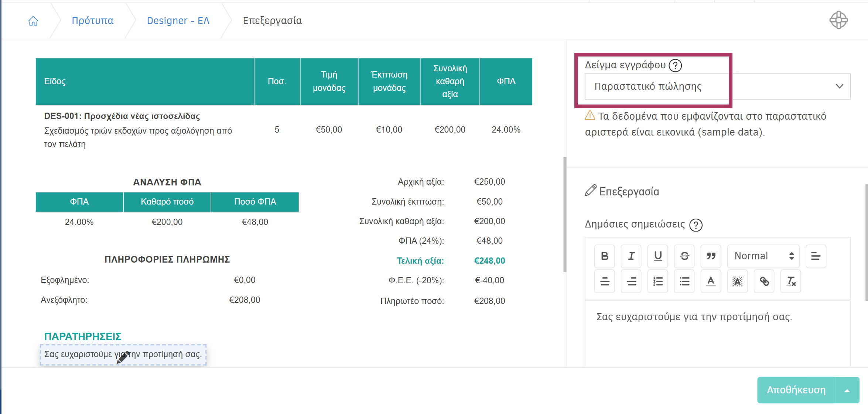The image size is (868, 414).
Task: Open the Αποθήκευση split-button arrow menu
Action: pyautogui.click(x=847, y=390)
